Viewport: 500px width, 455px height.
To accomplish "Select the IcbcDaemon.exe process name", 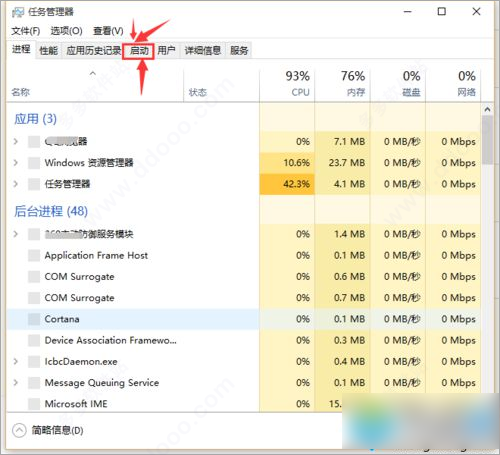I will [81, 361].
